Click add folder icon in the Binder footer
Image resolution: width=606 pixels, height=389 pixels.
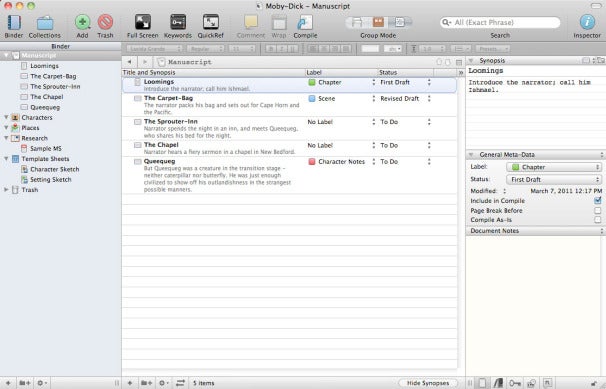pos(25,383)
